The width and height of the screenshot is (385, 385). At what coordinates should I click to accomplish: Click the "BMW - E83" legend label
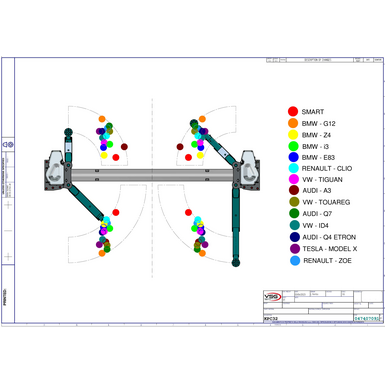coord(318,157)
